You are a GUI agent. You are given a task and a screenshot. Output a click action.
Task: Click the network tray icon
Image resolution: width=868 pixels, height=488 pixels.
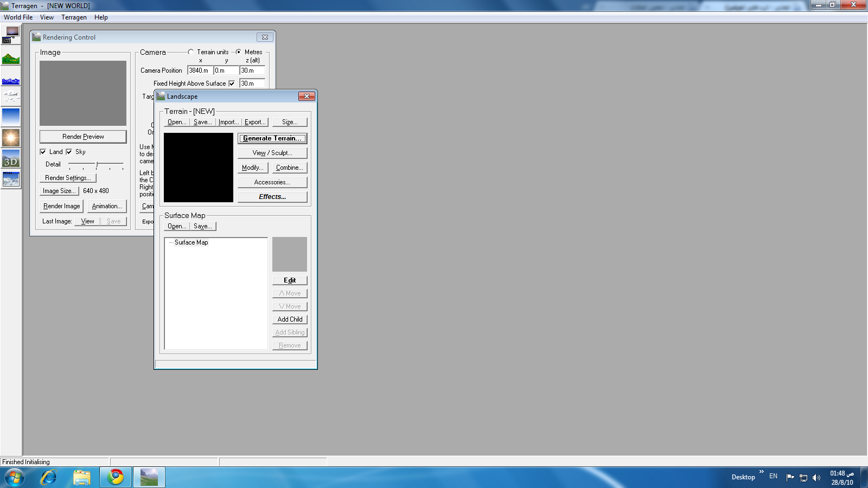click(803, 478)
